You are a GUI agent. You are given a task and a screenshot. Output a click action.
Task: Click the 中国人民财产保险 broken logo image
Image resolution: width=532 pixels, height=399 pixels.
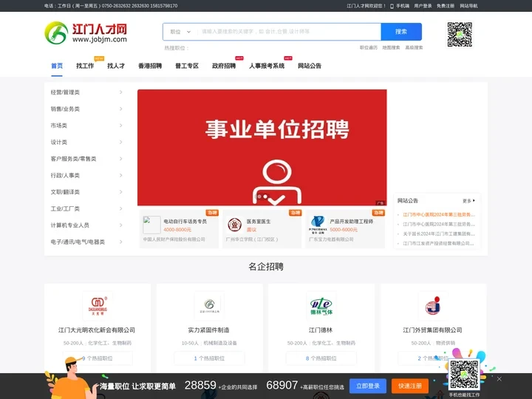click(x=151, y=225)
